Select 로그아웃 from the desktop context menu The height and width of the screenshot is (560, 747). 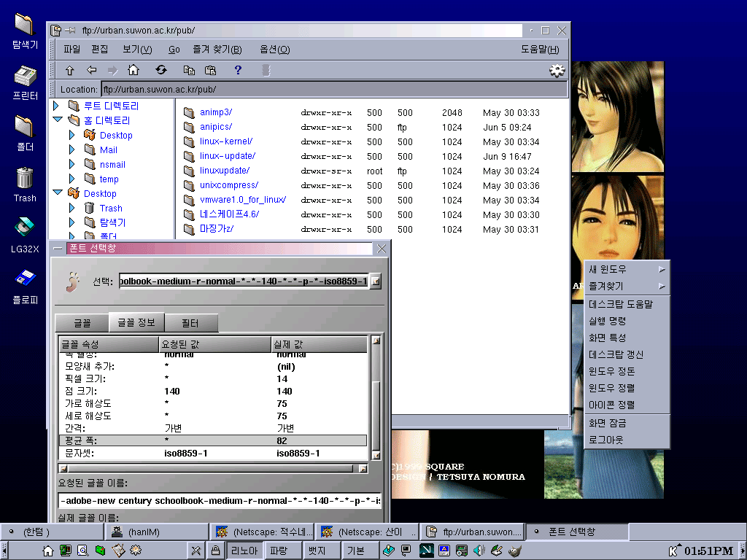606,440
